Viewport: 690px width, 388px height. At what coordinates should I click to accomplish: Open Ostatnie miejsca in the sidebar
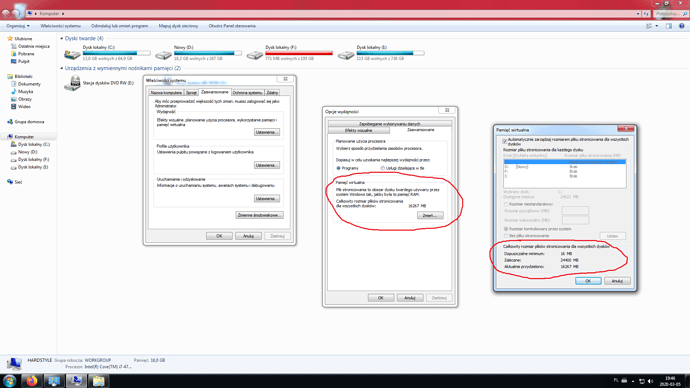tap(33, 46)
